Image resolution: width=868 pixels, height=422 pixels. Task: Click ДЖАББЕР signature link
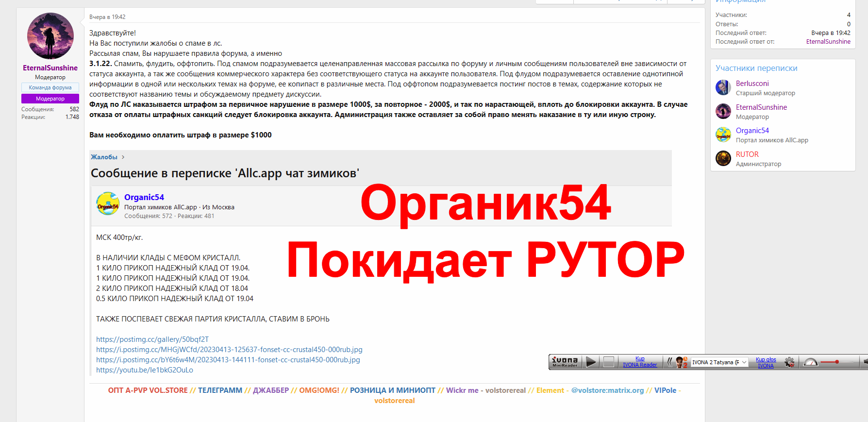[x=271, y=390]
